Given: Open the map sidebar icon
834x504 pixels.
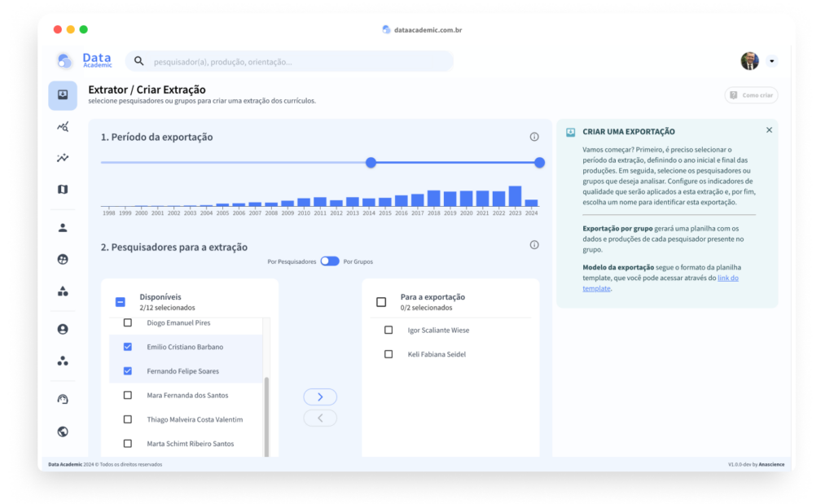Looking at the screenshot, I should (x=63, y=189).
